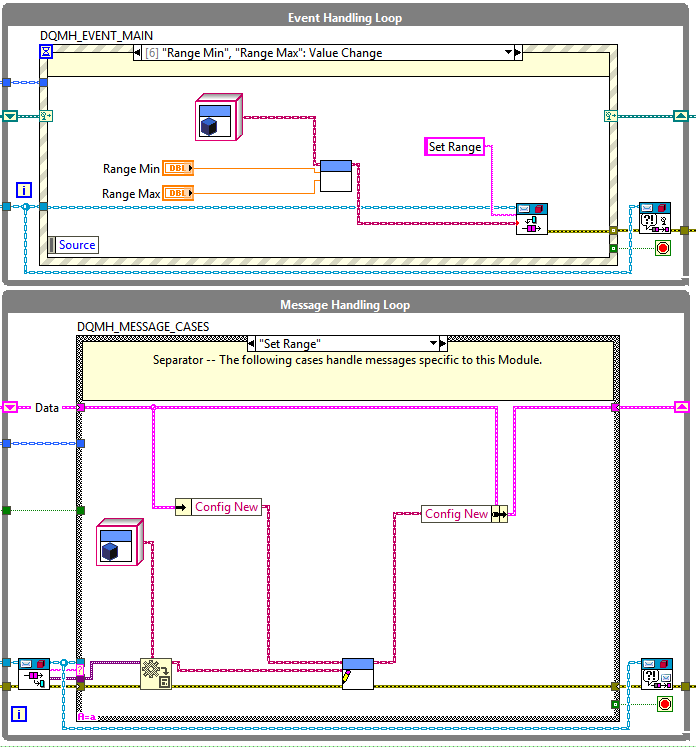This screenshot has width=696, height=747.
Task: Select left shift register of Event Handling Loop
Action: click(x=10, y=116)
